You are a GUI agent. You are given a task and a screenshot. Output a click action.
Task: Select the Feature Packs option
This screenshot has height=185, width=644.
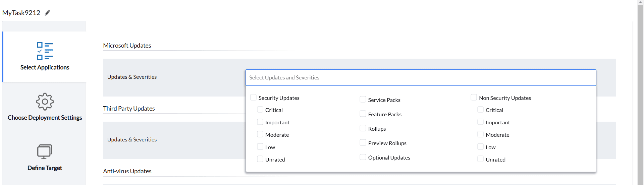tap(363, 114)
